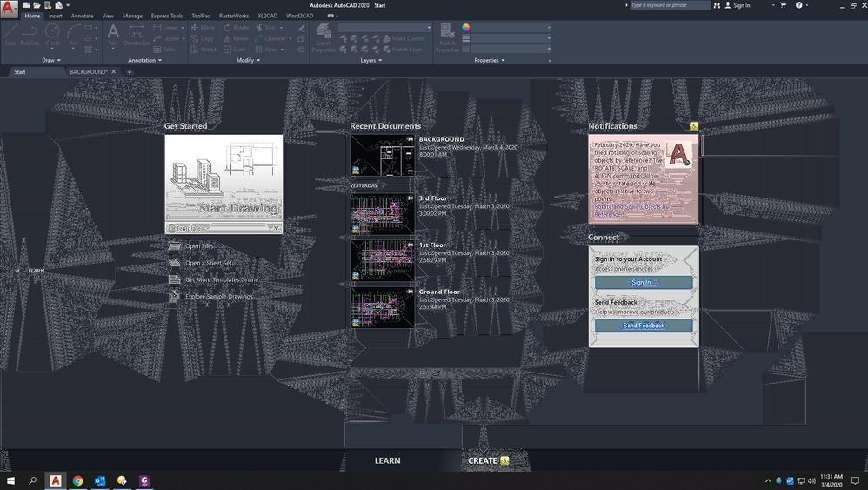Viewport: 868px width, 490px height.
Task: Switch to the Annotate ribbon tab
Action: (x=82, y=16)
